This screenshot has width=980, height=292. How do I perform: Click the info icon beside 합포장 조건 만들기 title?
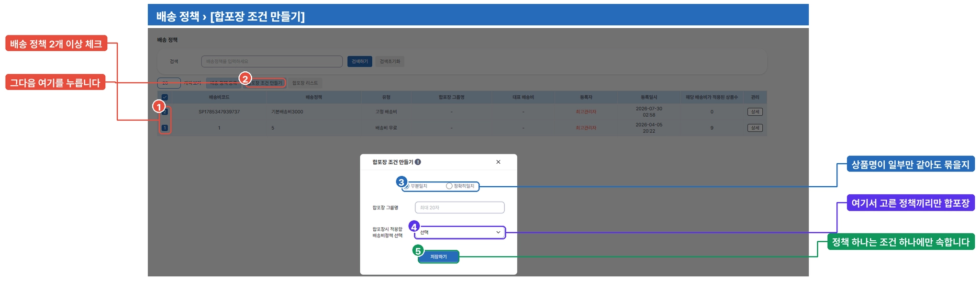coord(418,162)
